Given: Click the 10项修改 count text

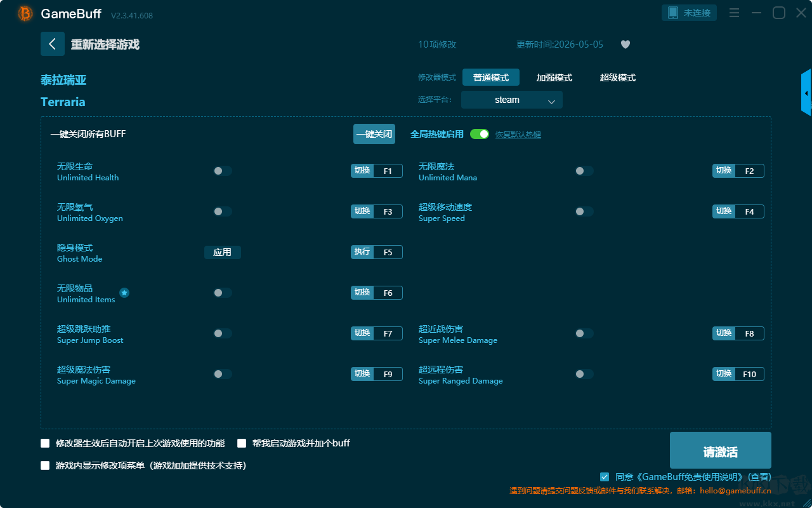Looking at the screenshot, I should 437,44.
